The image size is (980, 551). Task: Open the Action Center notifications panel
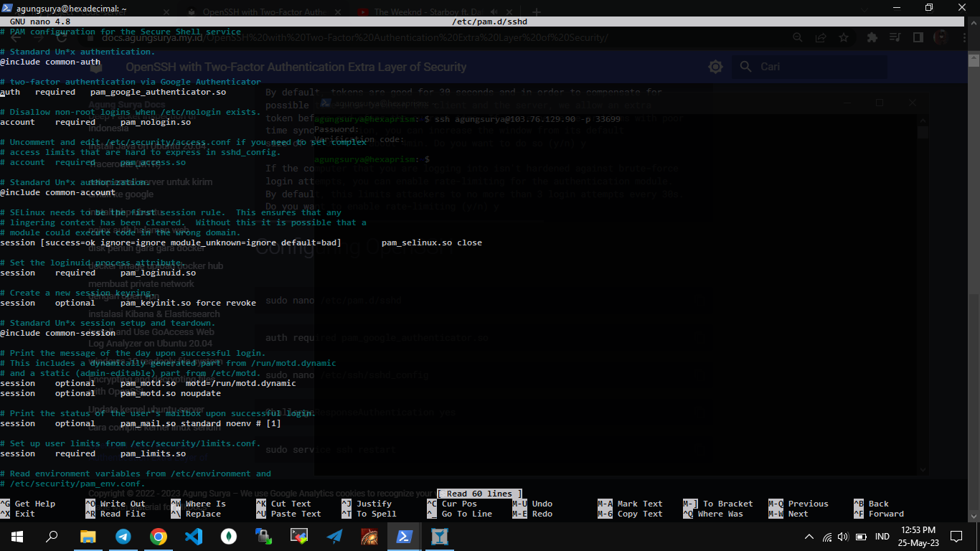point(956,536)
